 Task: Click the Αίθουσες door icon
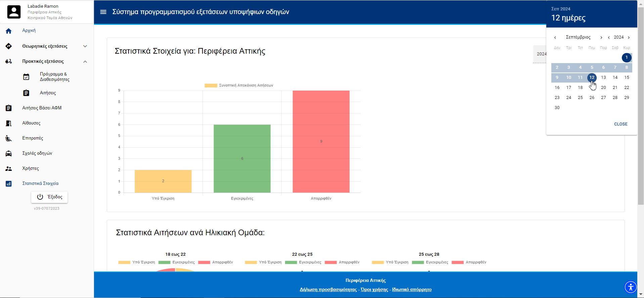[9, 123]
